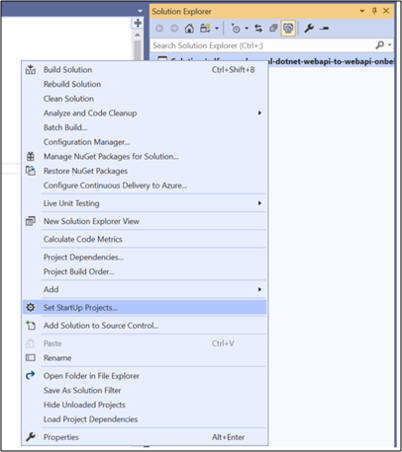Click the Collapse All icon
The width and height of the screenshot is (402, 452).
[273, 28]
